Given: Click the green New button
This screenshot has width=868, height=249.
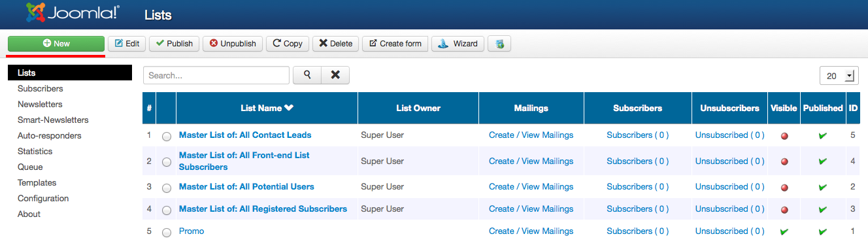Looking at the screenshot, I should (x=56, y=44).
